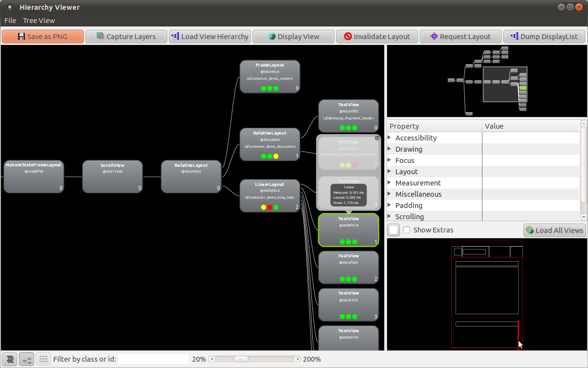The height and width of the screenshot is (368, 588).
Task: Expand the Drawing property group
Action: [390, 149]
